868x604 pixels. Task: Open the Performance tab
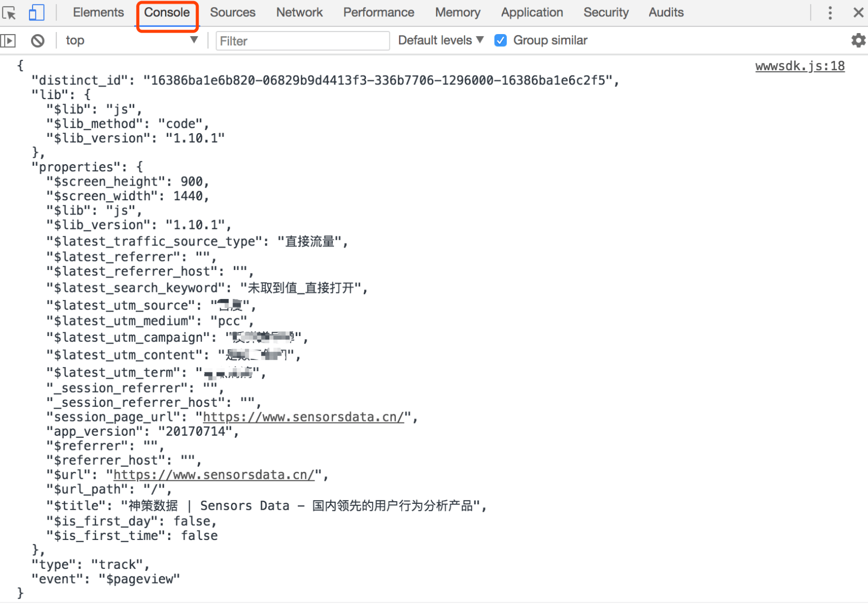(x=379, y=12)
